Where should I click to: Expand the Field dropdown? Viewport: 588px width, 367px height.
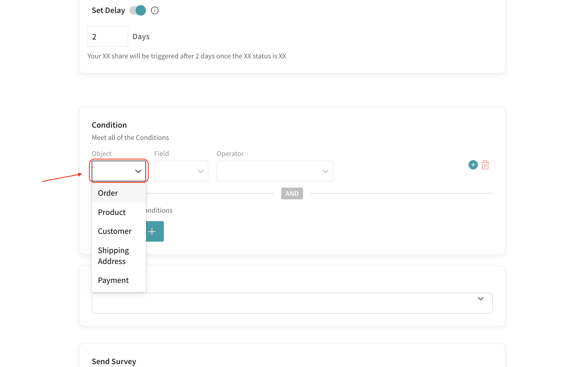(181, 171)
